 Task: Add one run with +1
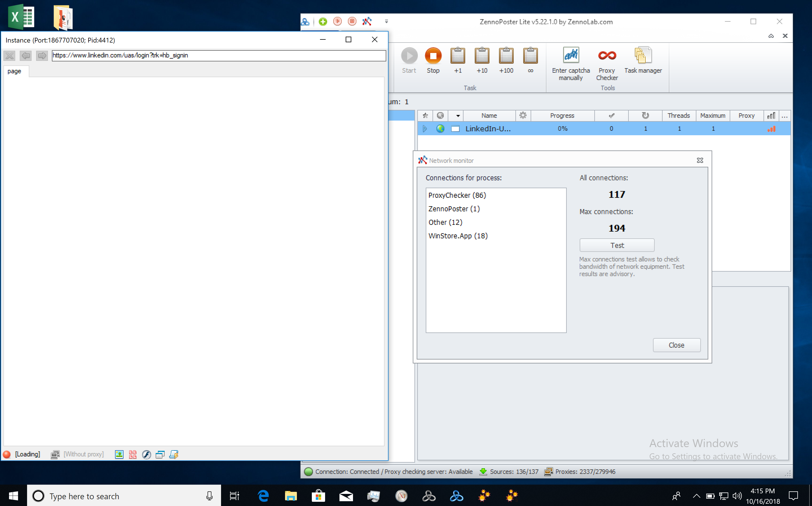point(457,60)
